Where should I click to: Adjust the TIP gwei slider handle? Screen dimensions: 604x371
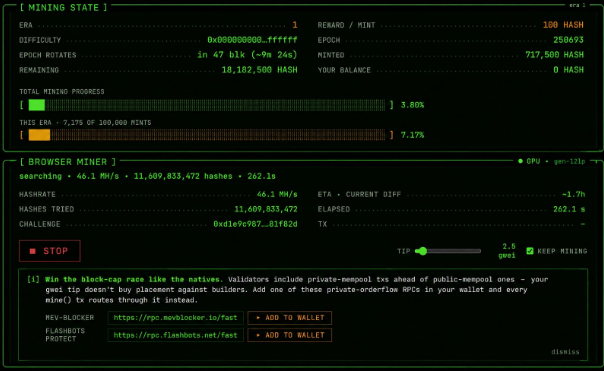coord(423,251)
